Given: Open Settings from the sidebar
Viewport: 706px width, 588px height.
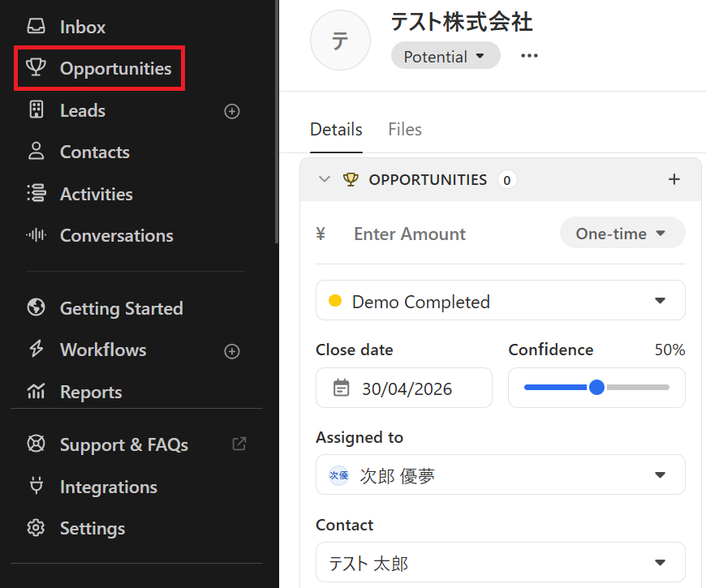Looking at the screenshot, I should point(93,528).
